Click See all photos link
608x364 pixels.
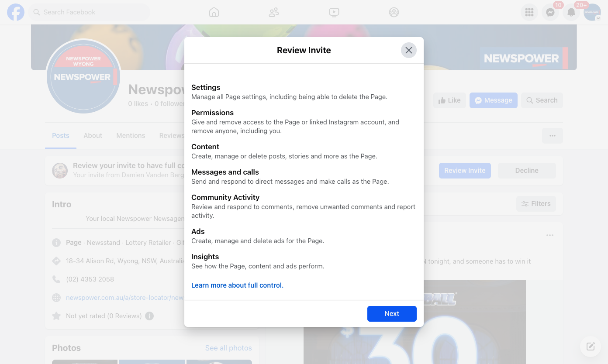pos(228,348)
